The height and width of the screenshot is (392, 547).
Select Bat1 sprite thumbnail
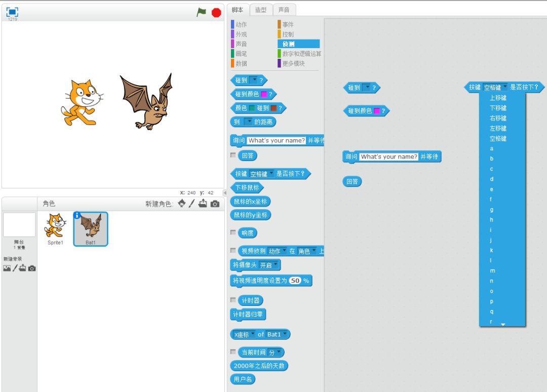91,229
